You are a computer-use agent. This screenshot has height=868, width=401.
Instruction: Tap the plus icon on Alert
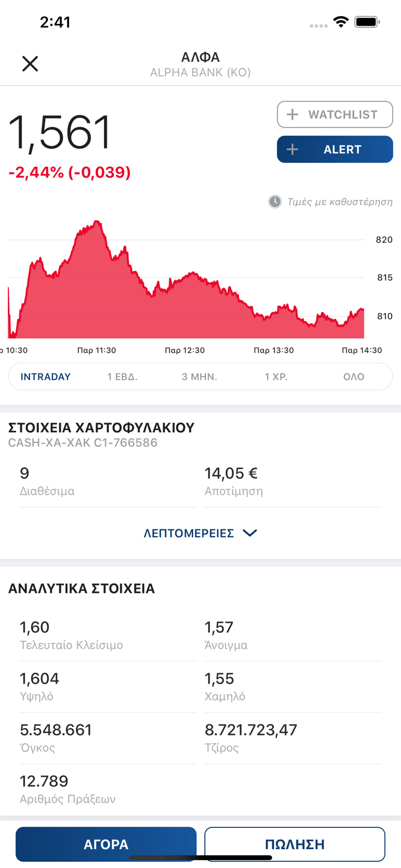click(x=292, y=149)
